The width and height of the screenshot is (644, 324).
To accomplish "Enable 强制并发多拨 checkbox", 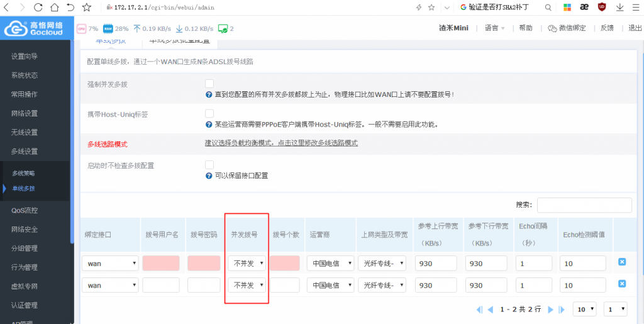I will (209, 84).
